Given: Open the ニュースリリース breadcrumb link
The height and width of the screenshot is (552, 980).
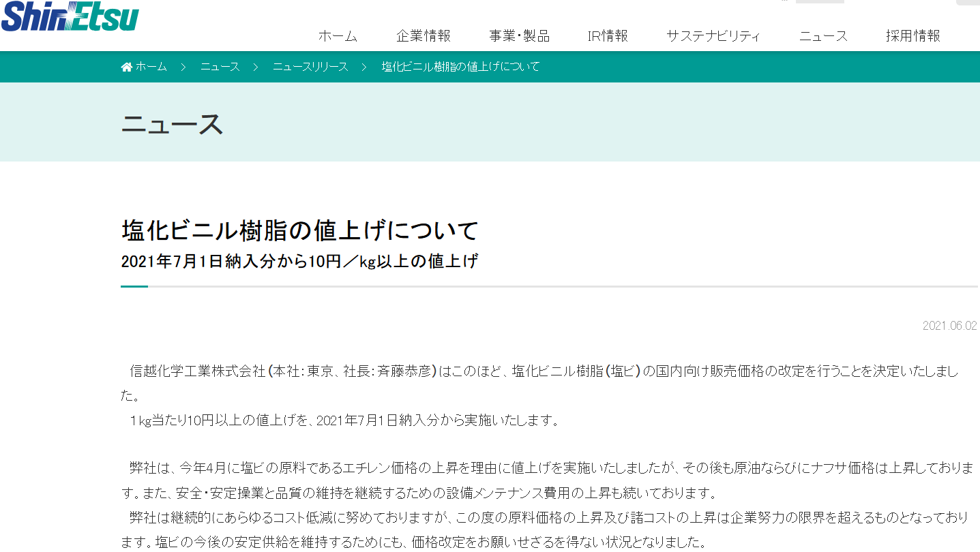Looking at the screenshot, I should coord(310,67).
